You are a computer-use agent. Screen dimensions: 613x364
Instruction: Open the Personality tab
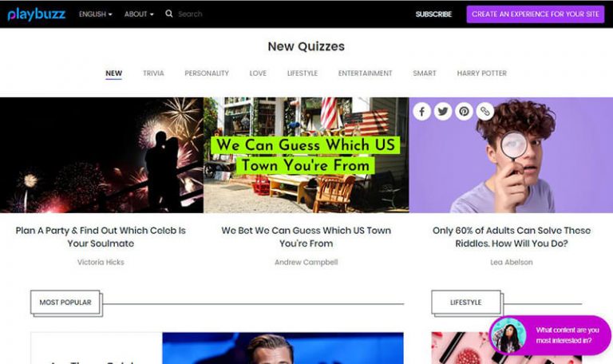pyautogui.click(x=207, y=73)
